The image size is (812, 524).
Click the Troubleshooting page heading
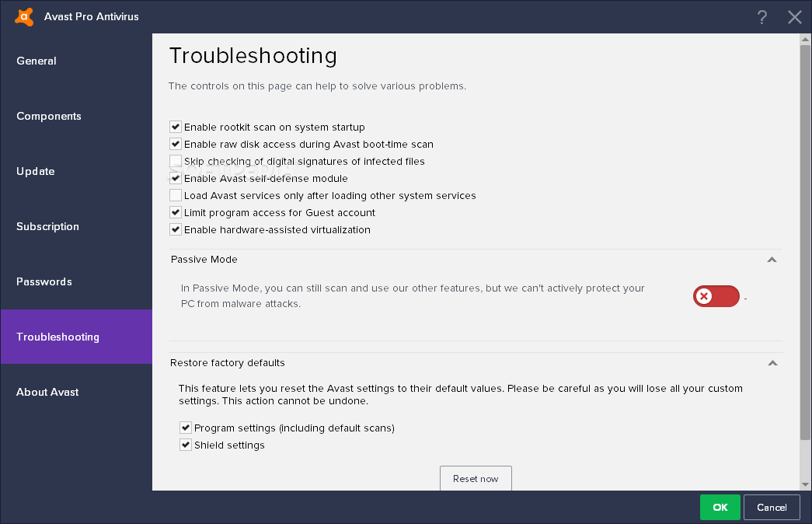coord(253,56)
